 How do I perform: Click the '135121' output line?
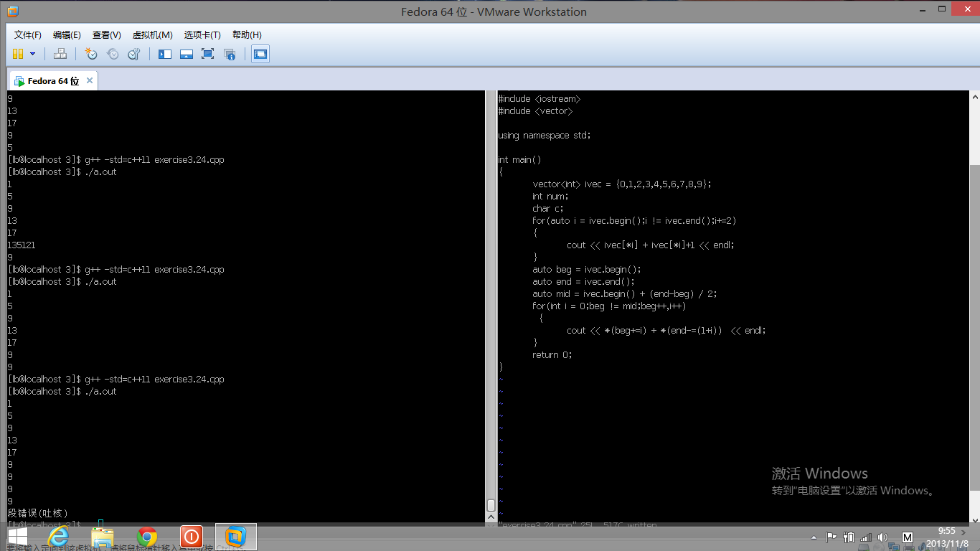[22, 245]
